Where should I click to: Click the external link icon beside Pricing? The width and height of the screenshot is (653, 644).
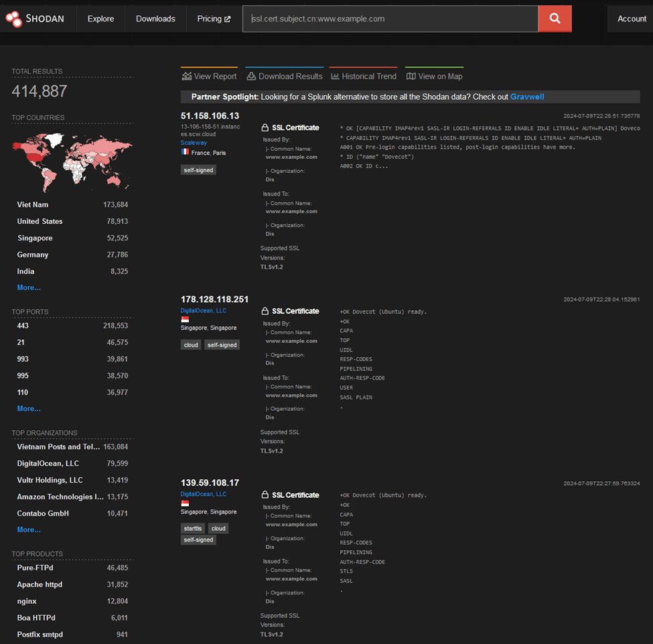click(x=228, y=19)
